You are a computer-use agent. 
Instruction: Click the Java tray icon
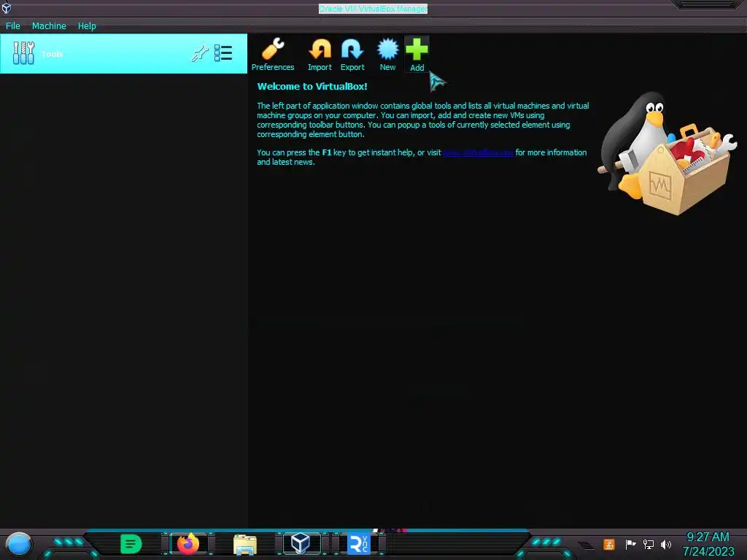[609, 544]
